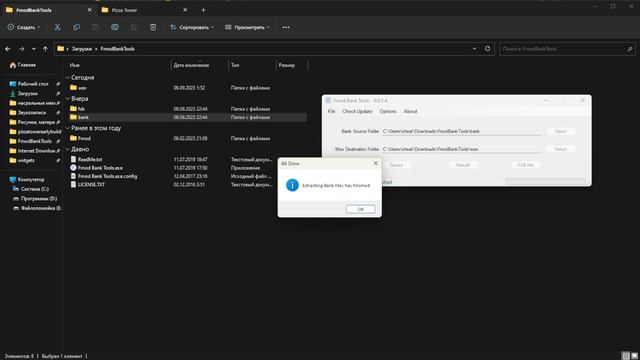The width and height of the screenshot is (640, 360).
Task: Open Программы (D:) drive in sidebar
Action: (x=38, y=198)
